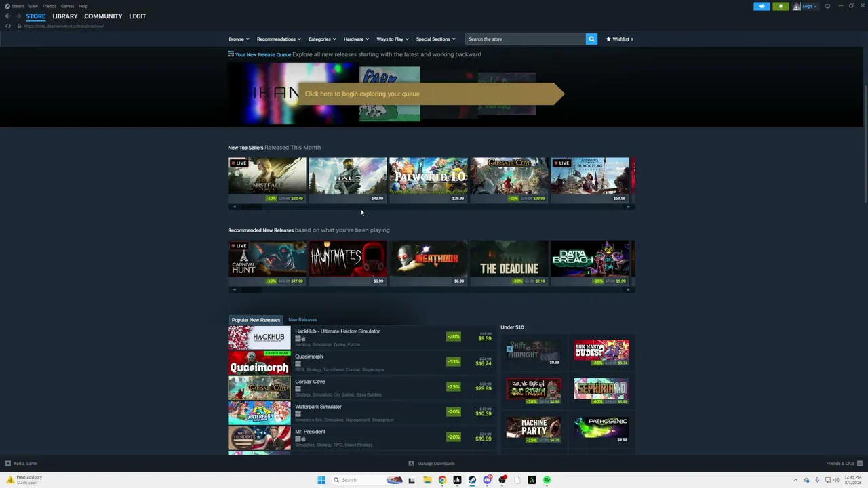Open the Your New Release Queue link
Screen dimensions: 868x488
263,54
